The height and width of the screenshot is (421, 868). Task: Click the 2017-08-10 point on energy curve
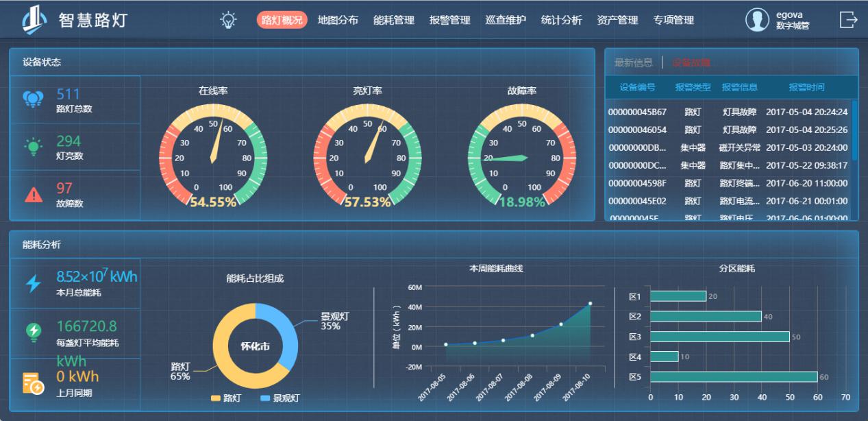pyautogui.click(x=590, y=303)
